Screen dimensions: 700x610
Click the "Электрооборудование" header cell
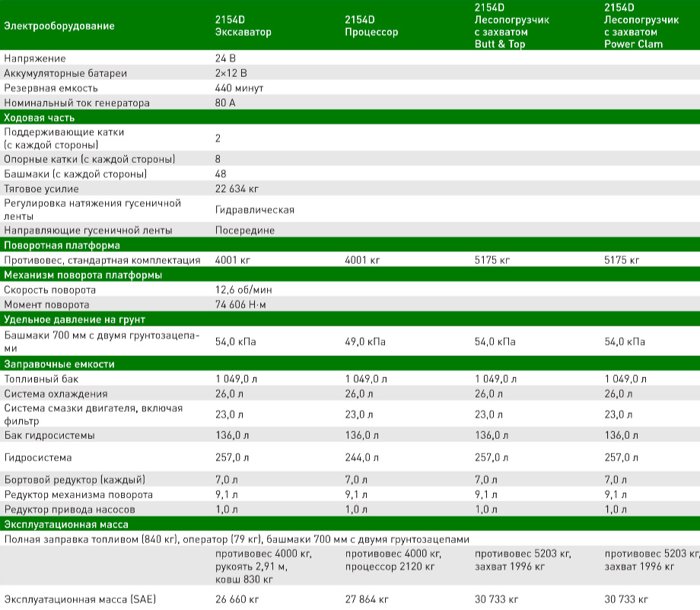59,26
